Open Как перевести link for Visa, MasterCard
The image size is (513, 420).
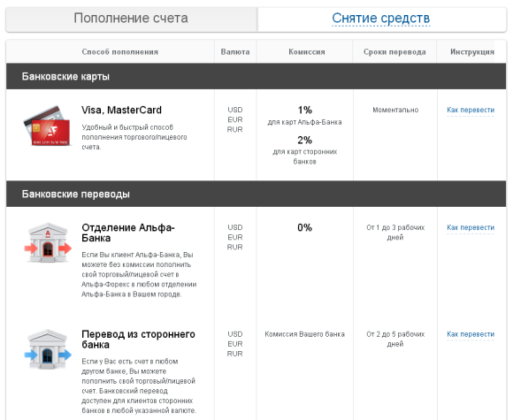(471, 110)
